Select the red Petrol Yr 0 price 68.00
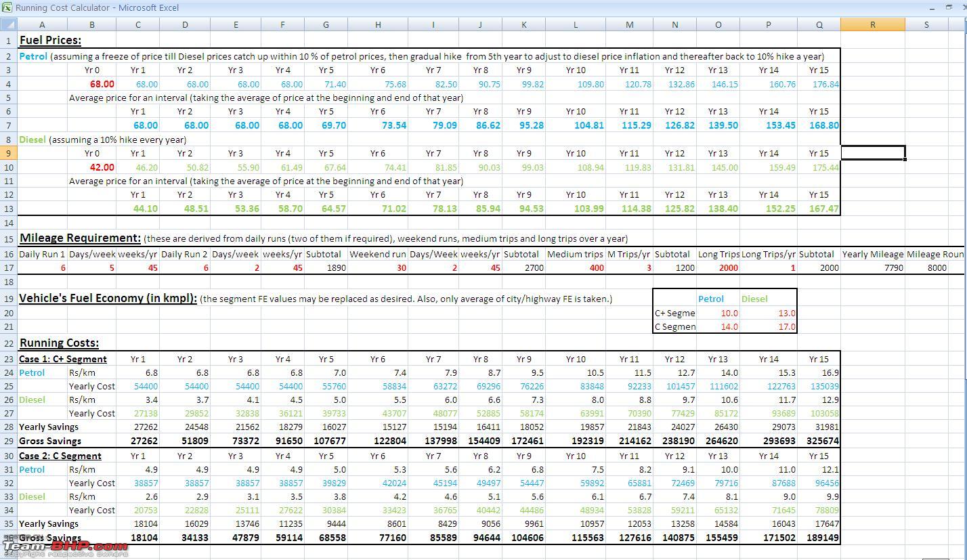Viewport: 967px width, 560px height. pyautogui.click(x=102, y=84)
